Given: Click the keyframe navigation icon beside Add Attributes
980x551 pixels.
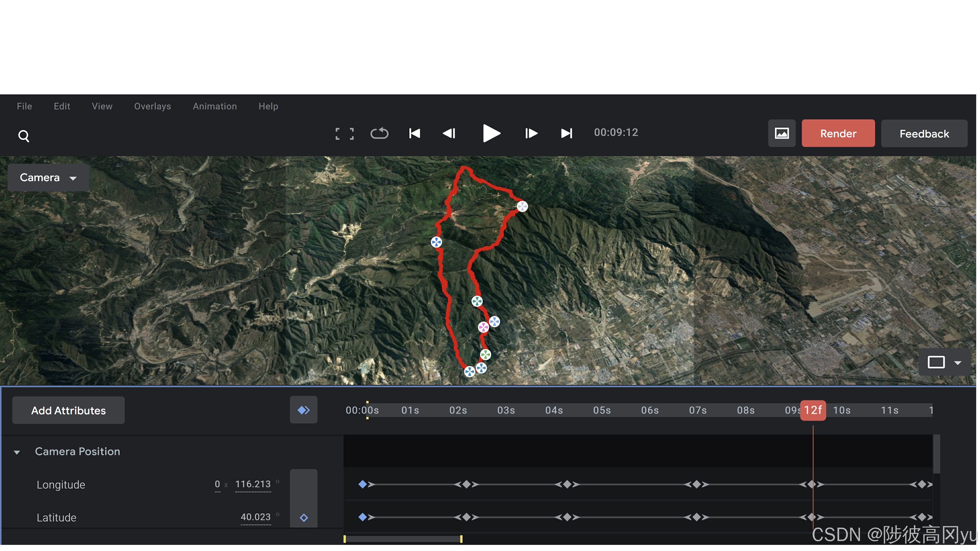Looking at the screenshot, I should 303,410.
